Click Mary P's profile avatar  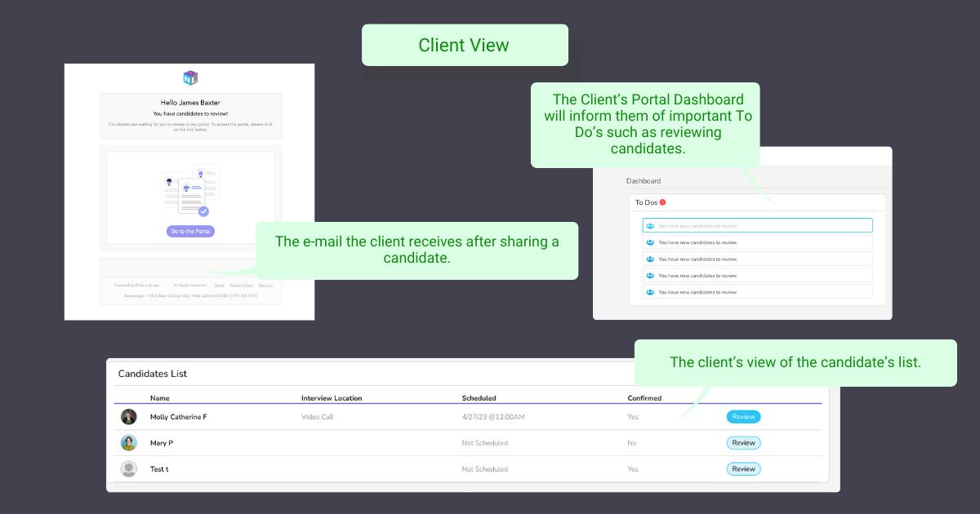[x=129, y=443]
